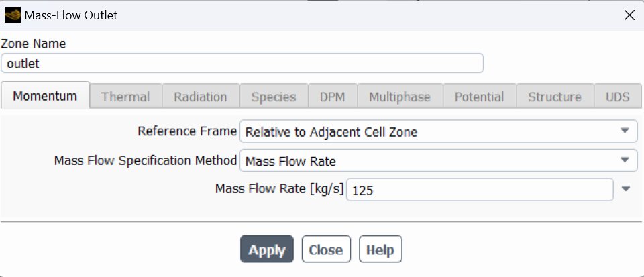Click the Close button
Image resolution: width=644 pixels, height=277 pixels.
tap(325, 250)
